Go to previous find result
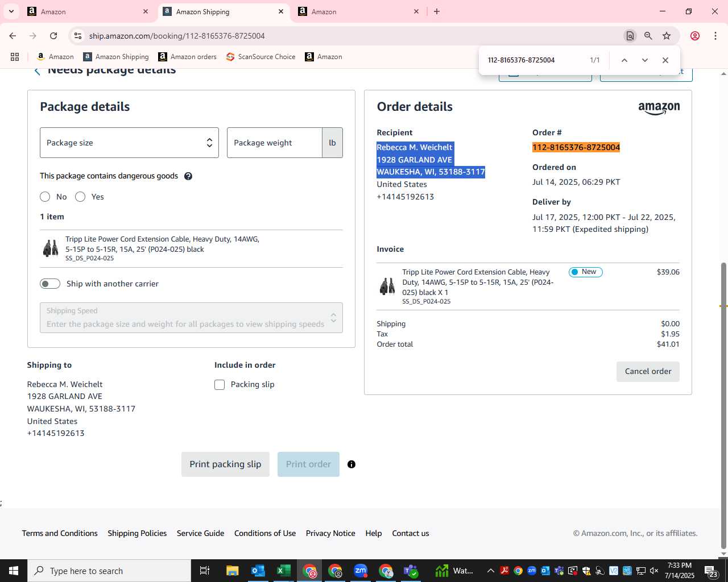This screenshot has width=728, height=582. pyautogui.click(x=624, y=60)
